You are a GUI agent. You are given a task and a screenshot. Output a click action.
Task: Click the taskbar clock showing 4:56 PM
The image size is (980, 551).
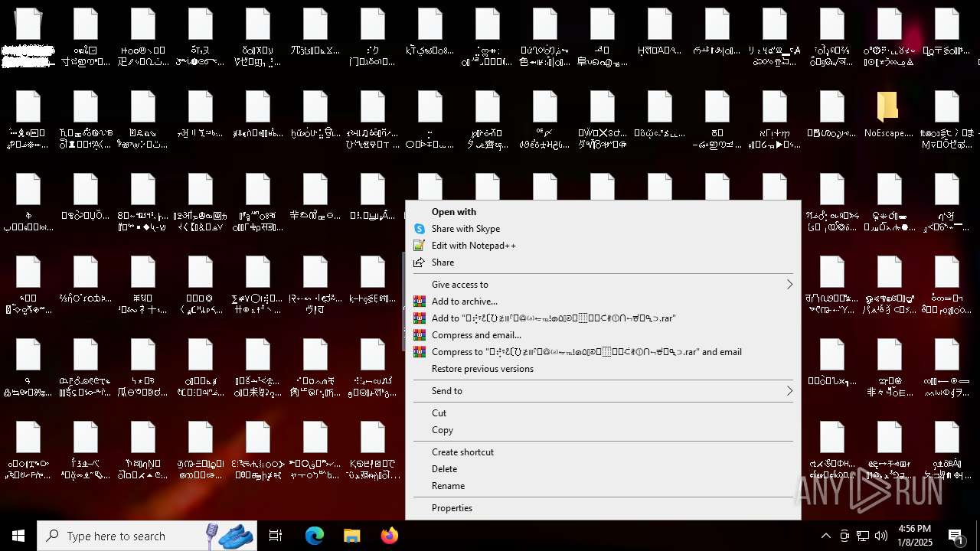tap(914, 536)
